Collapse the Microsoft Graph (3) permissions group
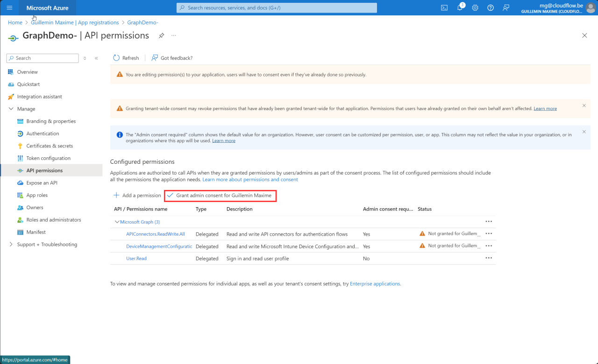The image size is (598, 364). coord(117,222)
